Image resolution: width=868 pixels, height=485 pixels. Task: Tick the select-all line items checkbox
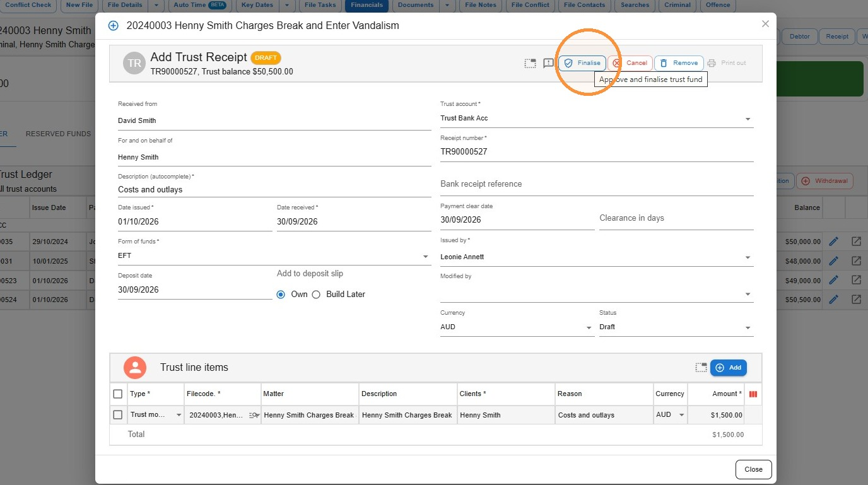(x=118, y=394)
